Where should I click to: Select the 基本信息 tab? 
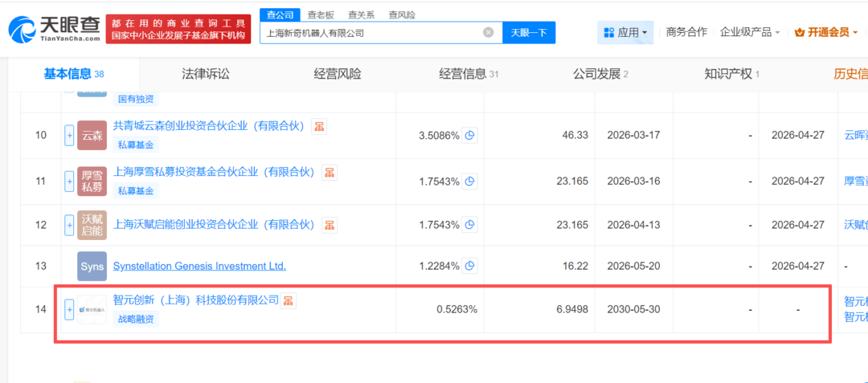tap(74, 74)
